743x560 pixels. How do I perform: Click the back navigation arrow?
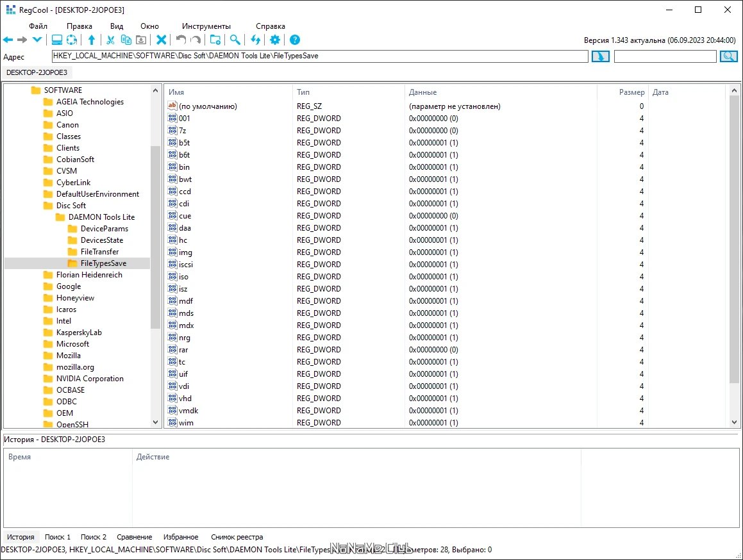pyautogui.click(x=8, y=40)
